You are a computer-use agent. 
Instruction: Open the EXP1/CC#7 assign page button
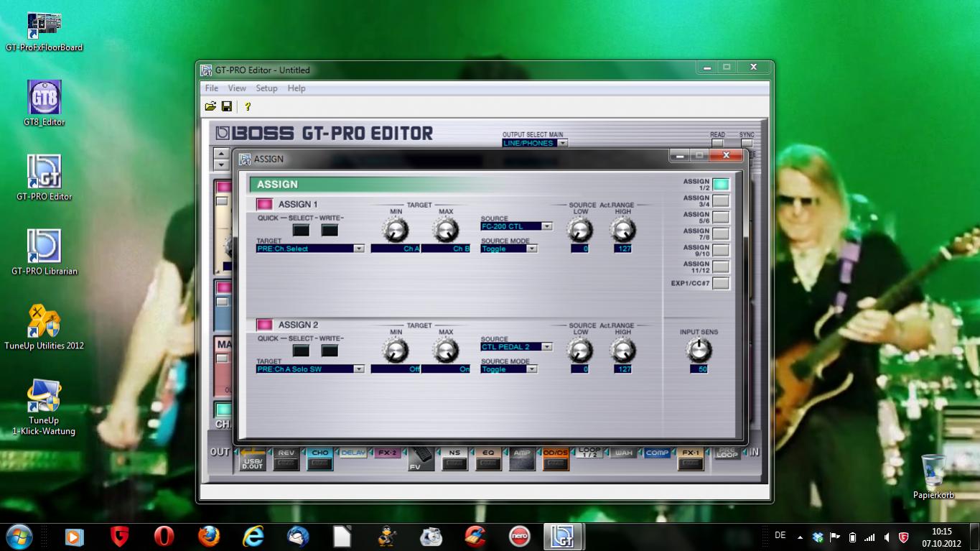pyautogui.click(x=720, y=284)
